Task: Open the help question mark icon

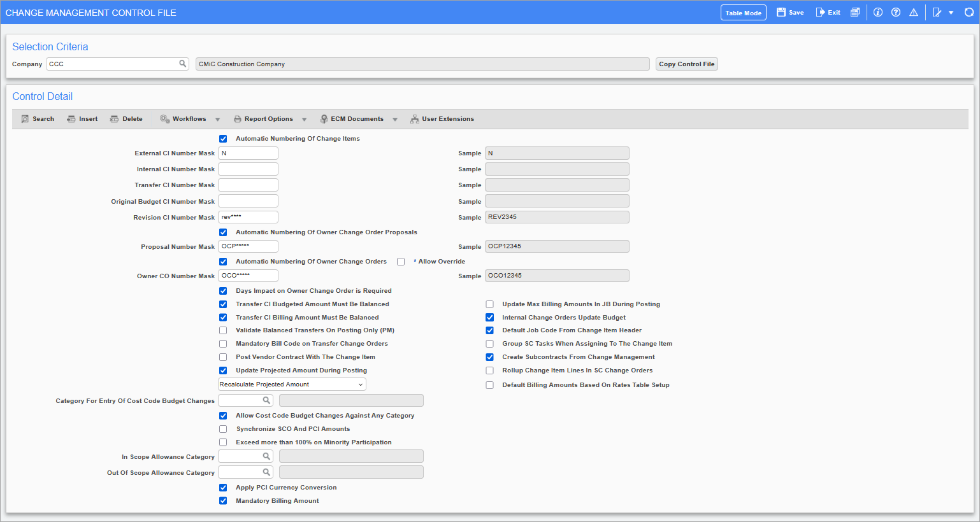Action: [896, 12]
